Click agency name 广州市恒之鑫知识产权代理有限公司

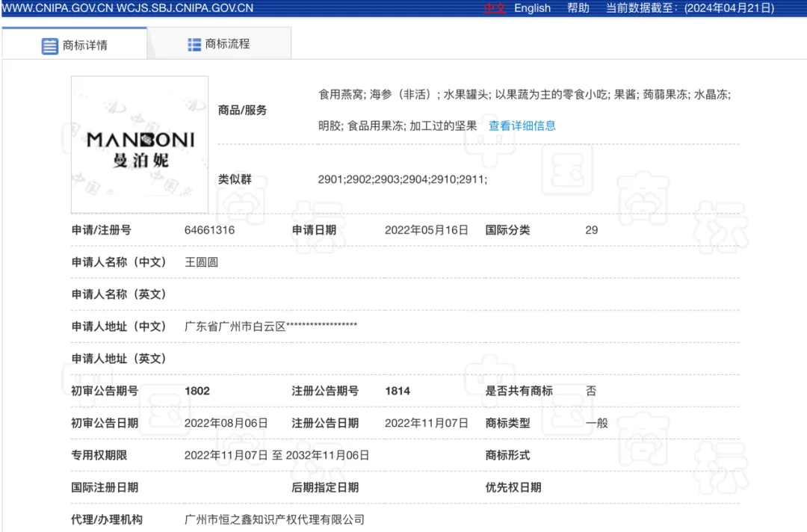point(275,520)
